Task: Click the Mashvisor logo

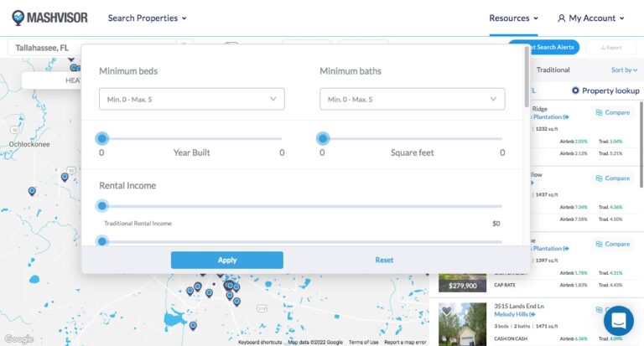Action: point(49,18)
